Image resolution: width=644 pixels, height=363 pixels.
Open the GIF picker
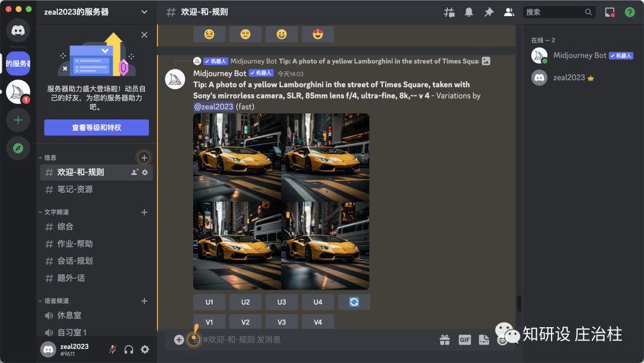(465, 340)
